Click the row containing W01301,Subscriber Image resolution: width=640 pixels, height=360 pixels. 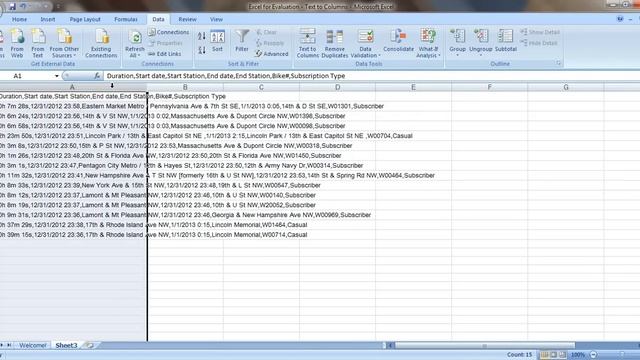192,106
